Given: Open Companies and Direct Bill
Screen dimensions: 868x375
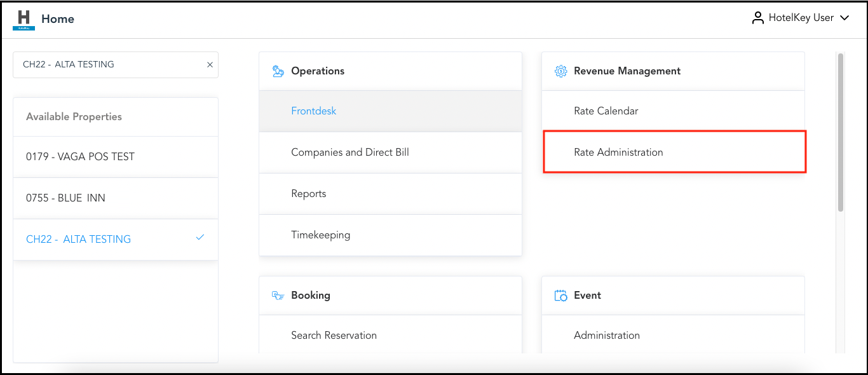Looking at the screenshot, I should [x=350, y=152].
